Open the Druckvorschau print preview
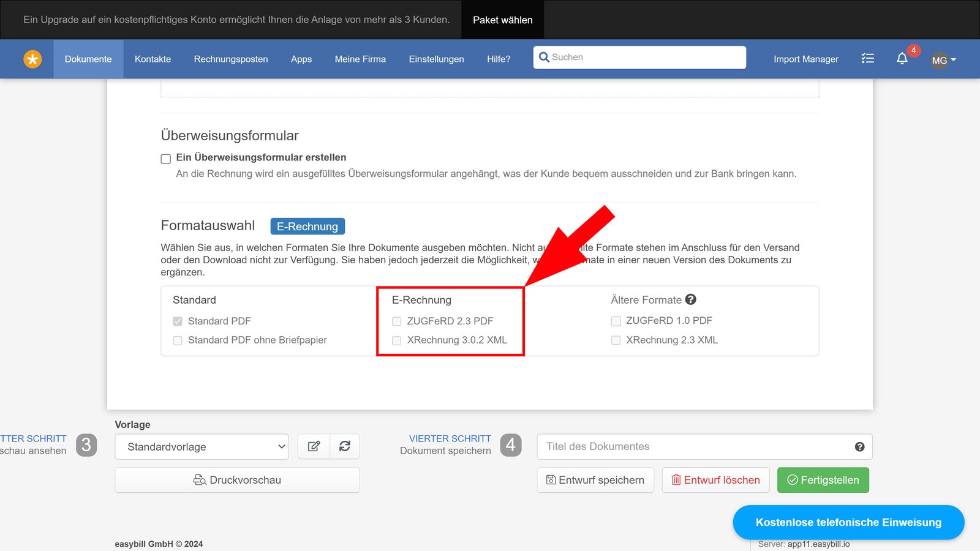 click(x=237, y=480)
